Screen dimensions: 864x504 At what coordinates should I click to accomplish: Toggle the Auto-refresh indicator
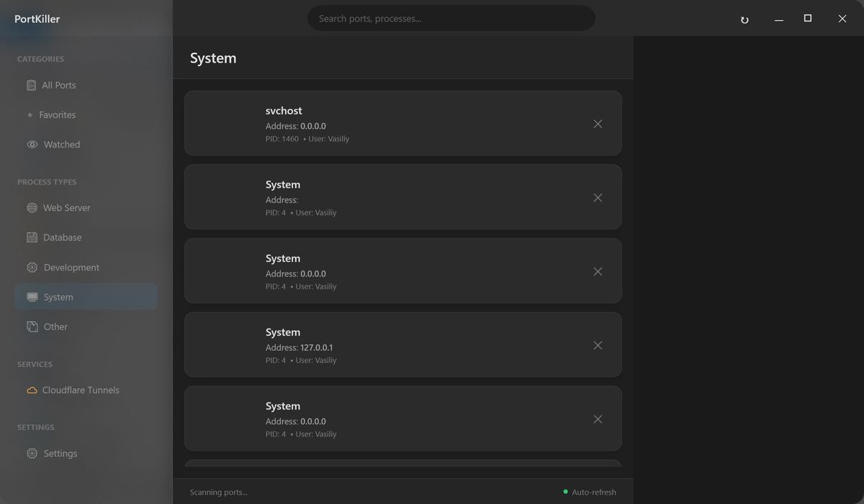point(590,492)
